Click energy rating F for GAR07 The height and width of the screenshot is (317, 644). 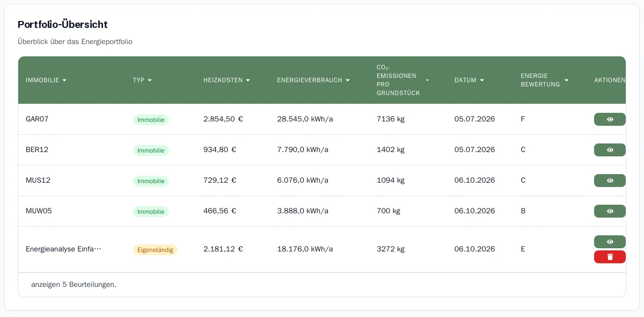pos(523,119)
